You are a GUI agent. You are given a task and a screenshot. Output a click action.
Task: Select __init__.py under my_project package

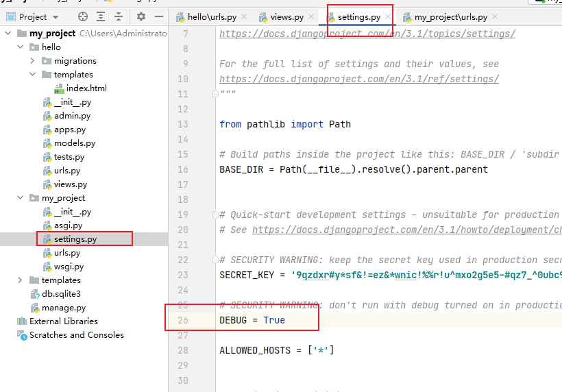(x=73, y=212)
